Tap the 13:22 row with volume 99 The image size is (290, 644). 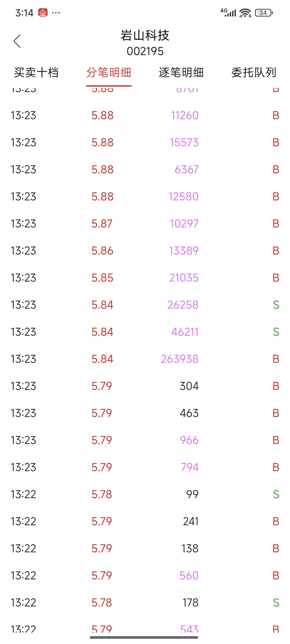coord(145,494)
